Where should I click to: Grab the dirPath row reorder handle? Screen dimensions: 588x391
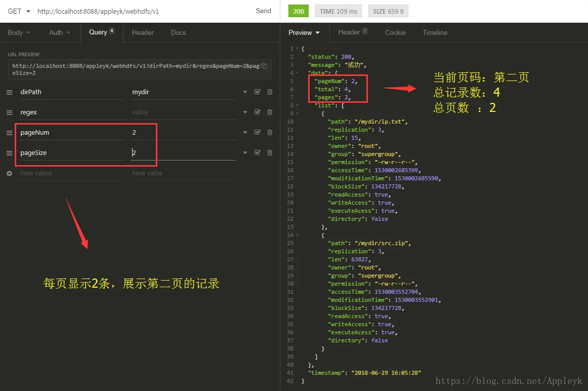coord(10,92)
